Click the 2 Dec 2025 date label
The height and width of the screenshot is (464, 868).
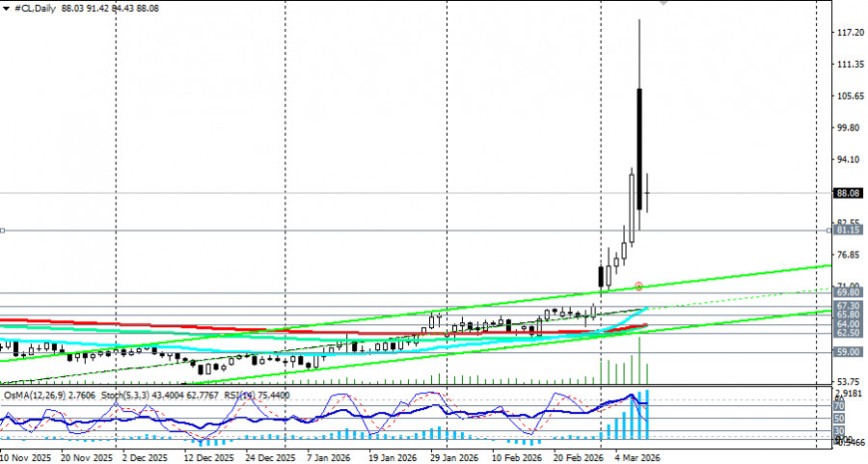click(x=145, y=458)
